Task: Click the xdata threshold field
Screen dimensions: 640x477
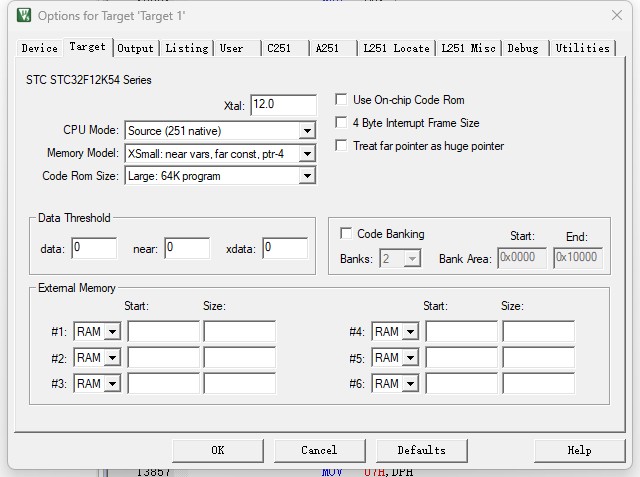Action: 285,248
